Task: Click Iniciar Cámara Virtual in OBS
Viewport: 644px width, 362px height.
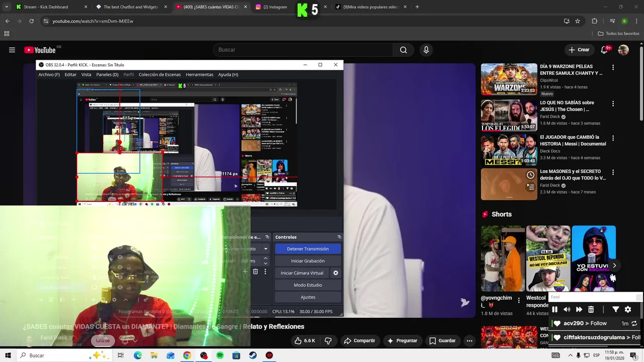Action: coord(302,273)
